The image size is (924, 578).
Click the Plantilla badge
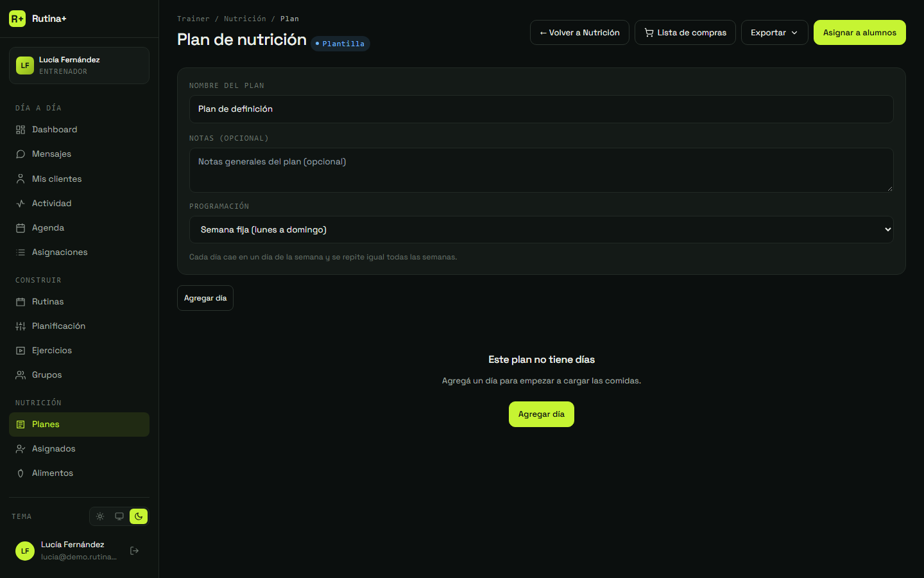pyautogui.click(x=340, y=44)
